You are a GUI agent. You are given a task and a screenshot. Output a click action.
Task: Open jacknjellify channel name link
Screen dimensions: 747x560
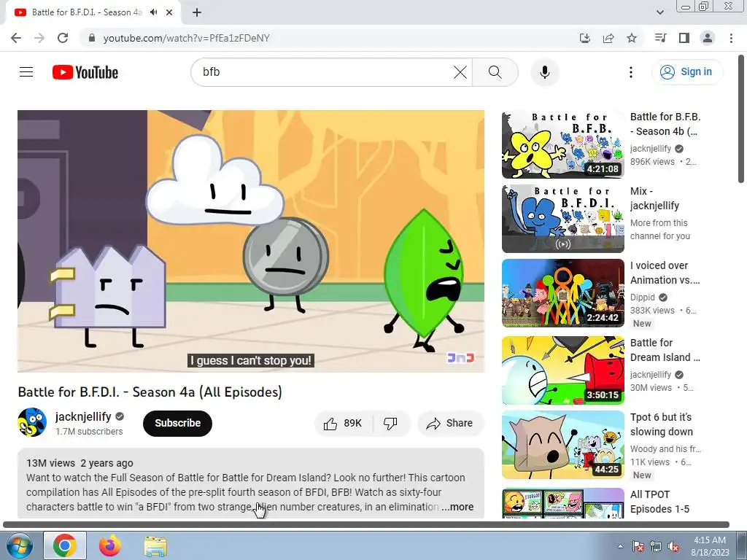(83, 416)
